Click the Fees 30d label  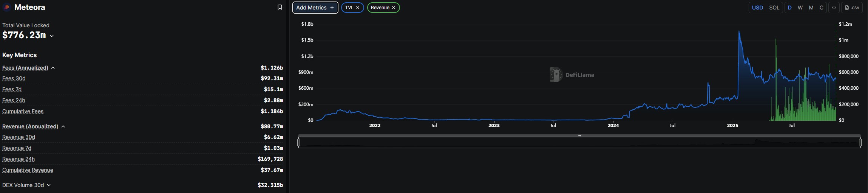[14, 78]
